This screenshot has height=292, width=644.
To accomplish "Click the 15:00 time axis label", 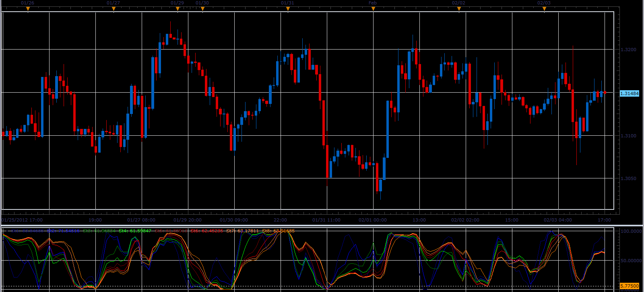I will click(512, 220).
